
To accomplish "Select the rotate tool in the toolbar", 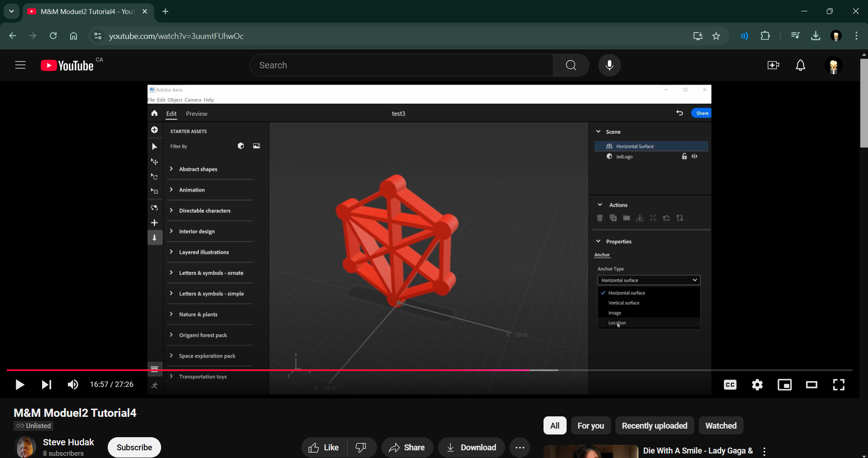I will pos(154,177).
